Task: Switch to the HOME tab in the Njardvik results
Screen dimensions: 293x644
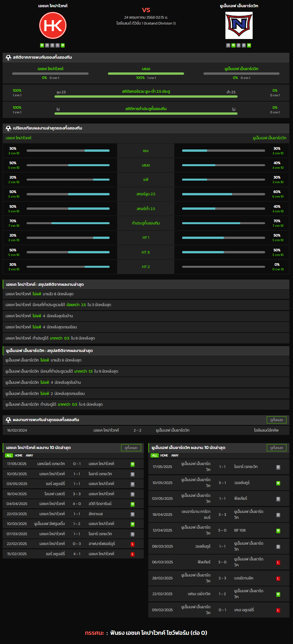Action: coord(164,456)
